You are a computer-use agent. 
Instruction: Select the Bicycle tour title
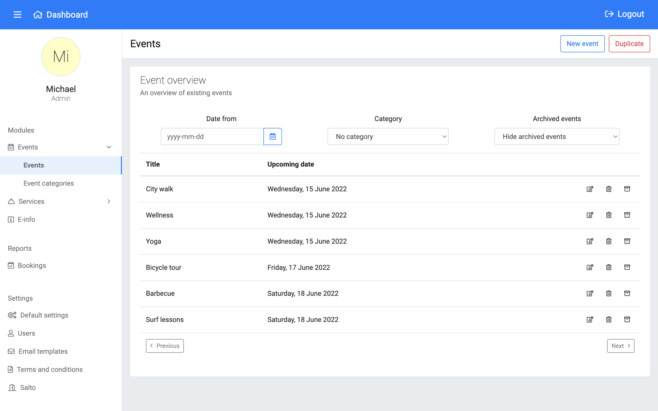163,267
